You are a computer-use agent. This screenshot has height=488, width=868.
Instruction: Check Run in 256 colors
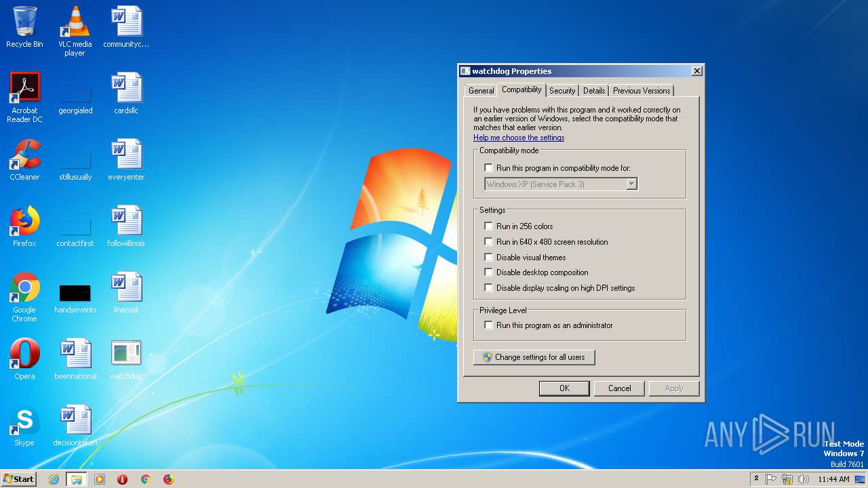[488, 226]
